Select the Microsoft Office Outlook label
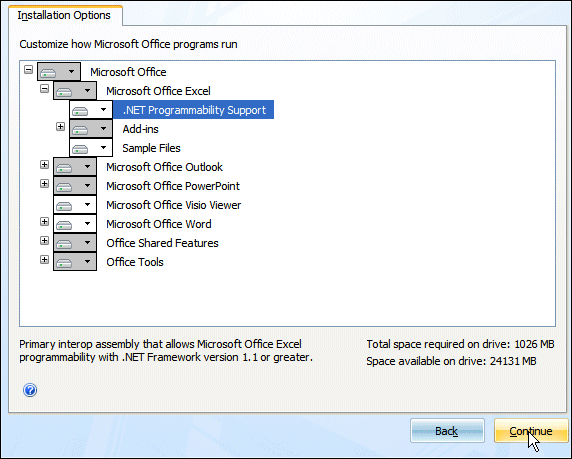The height and width of the screenshot is (459, 572). [165, 167]
